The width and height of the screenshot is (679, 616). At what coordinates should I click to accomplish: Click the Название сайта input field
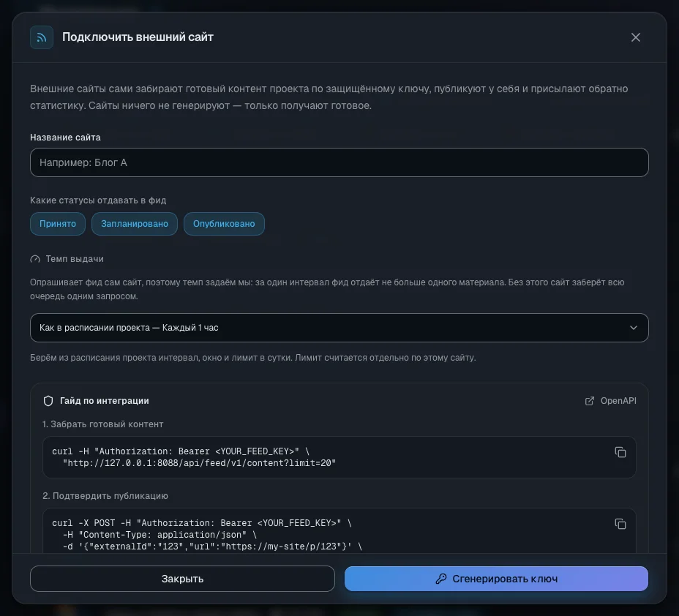[339, 162]
